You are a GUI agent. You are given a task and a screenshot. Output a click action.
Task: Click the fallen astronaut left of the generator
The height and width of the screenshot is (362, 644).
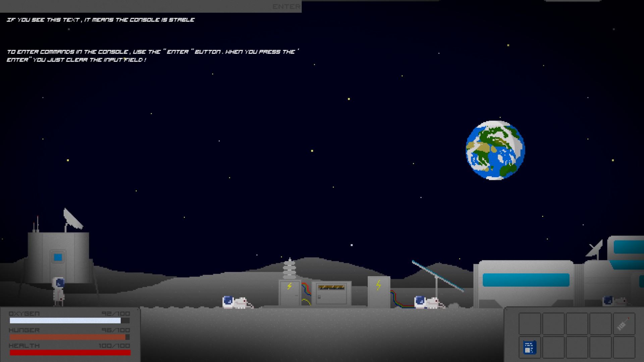tap(236, 302)
